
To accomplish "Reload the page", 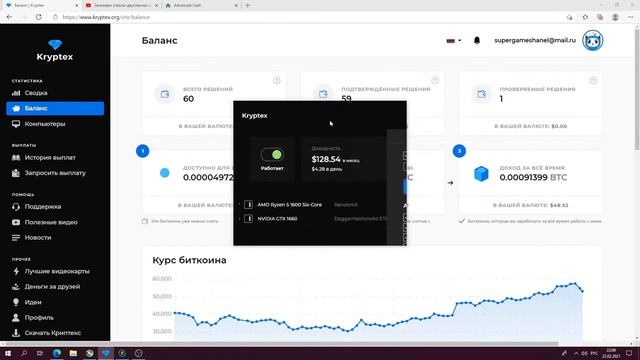I will tap(39, 17).
